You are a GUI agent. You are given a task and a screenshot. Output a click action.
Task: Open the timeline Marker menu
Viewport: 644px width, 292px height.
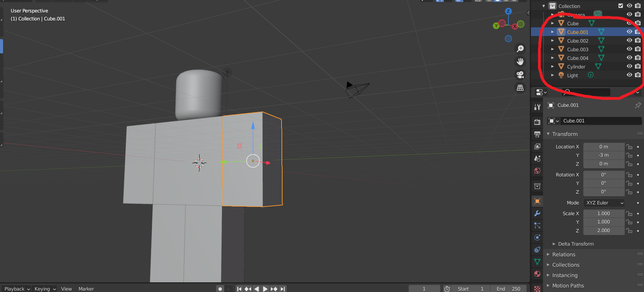(x=86, y=289)
